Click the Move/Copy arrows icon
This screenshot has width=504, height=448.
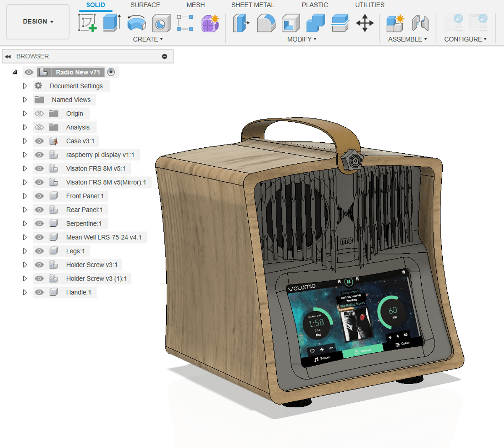[365, 23]
